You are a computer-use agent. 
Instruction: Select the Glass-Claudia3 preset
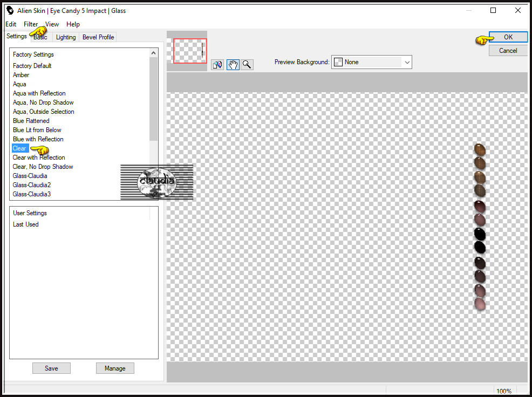pos(31,194)
